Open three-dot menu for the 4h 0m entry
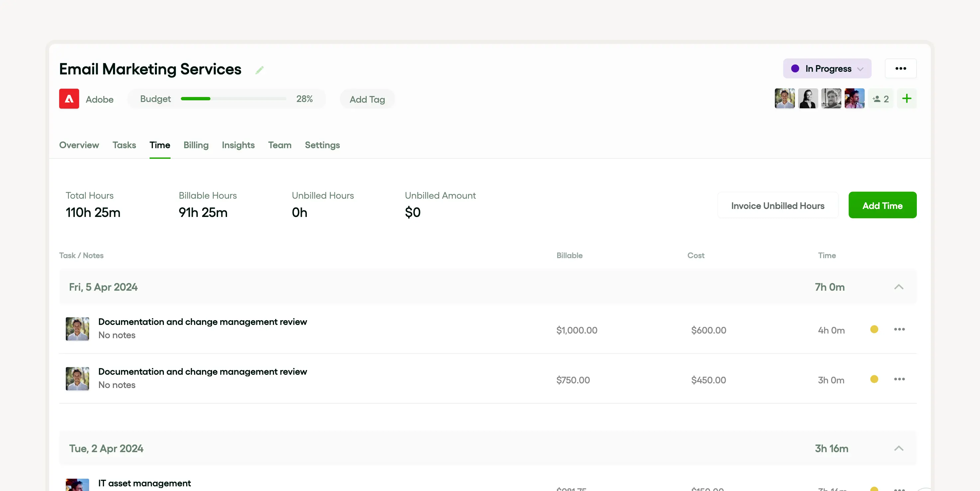Viewport: 980px width, 491px height. [899, 329]
